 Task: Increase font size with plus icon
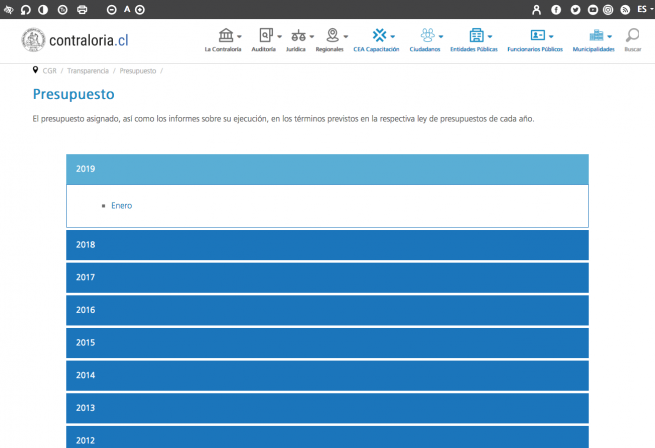click(140, 9)
